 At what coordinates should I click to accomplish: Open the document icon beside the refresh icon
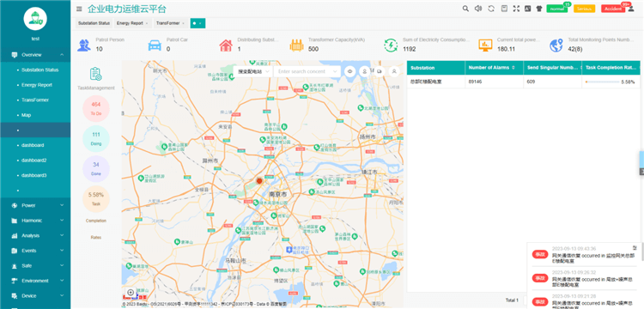[504, 9]
